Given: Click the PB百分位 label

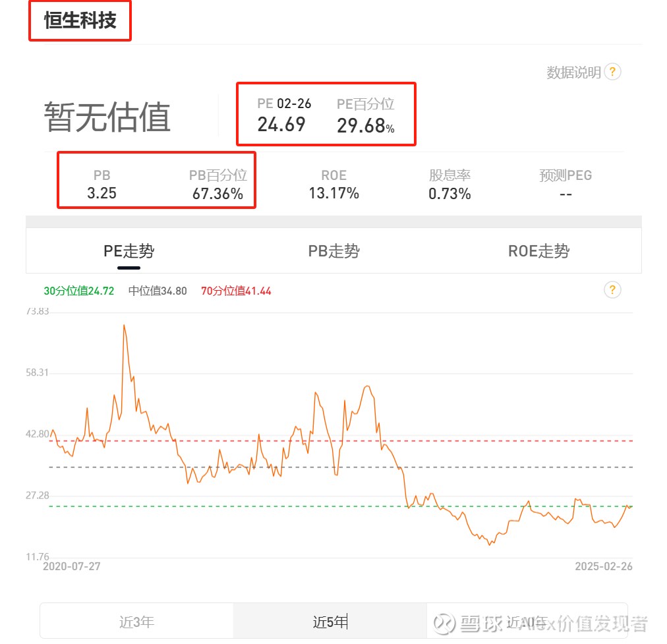Looking at the screenshot, I should pos(217,175).
